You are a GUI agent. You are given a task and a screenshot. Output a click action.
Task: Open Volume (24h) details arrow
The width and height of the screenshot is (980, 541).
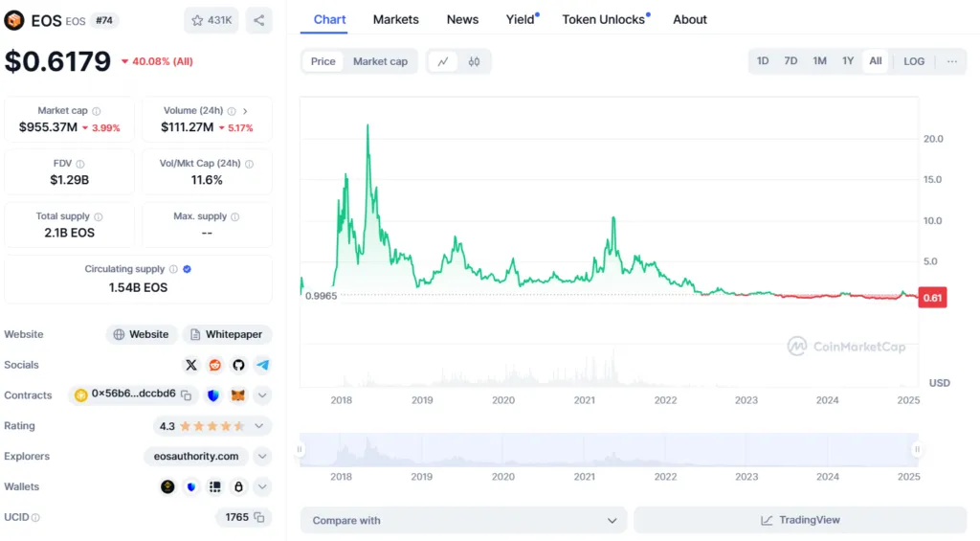pos(245,111)
